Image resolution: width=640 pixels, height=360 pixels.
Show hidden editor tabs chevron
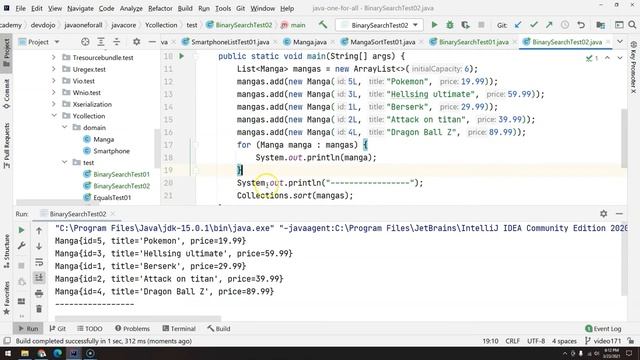(620, 42)
